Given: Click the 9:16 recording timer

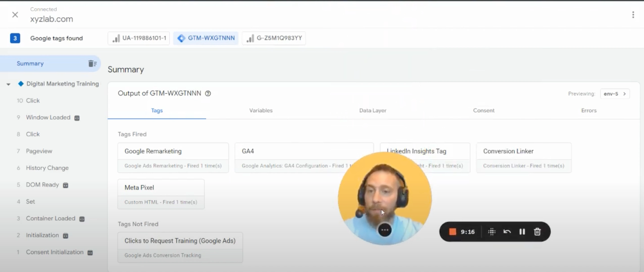Looking at the screenshot, I should click(468, 232).
